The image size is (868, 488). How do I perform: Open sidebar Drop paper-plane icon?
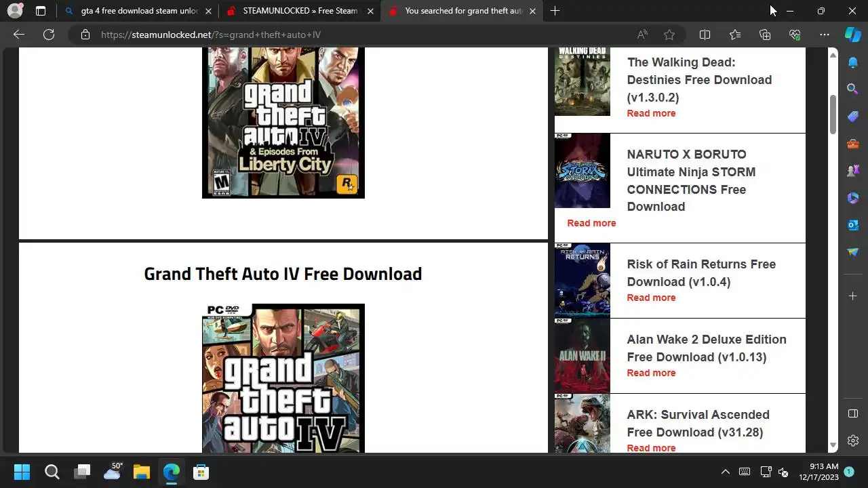853,251
